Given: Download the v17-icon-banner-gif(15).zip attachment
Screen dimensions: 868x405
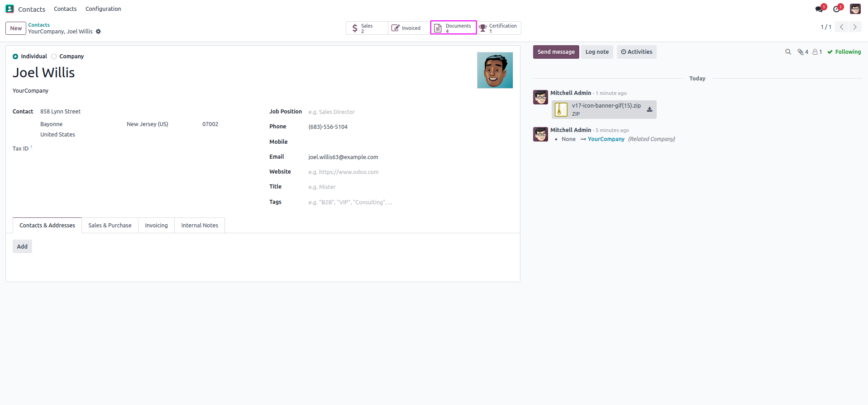Looking at the screenshot, I should (x=649, y=109).
